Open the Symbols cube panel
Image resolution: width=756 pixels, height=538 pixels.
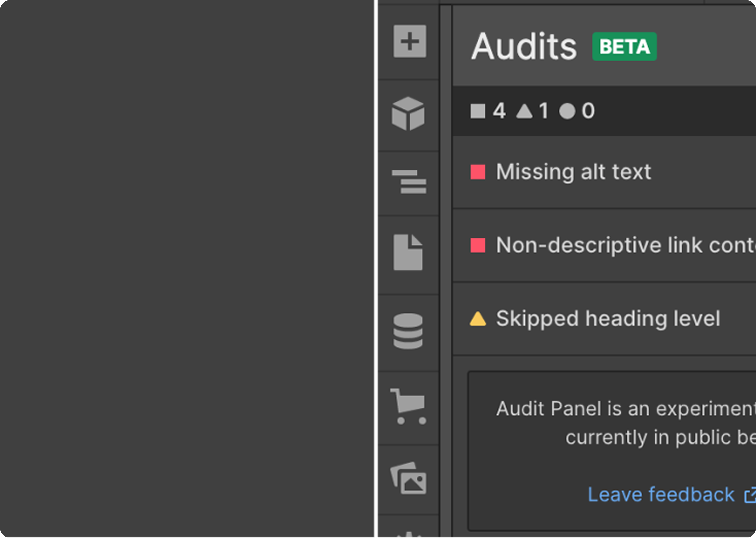(x=408, y=114)
